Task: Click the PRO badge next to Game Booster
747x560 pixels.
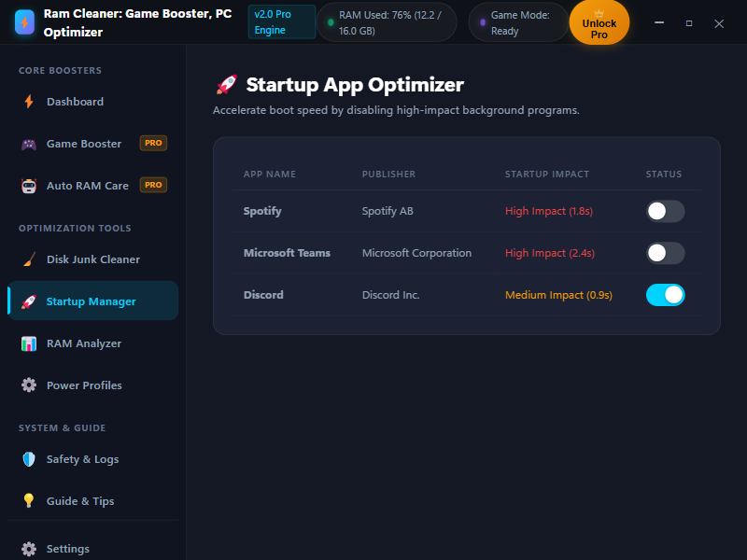Action: tap(153, 143)
